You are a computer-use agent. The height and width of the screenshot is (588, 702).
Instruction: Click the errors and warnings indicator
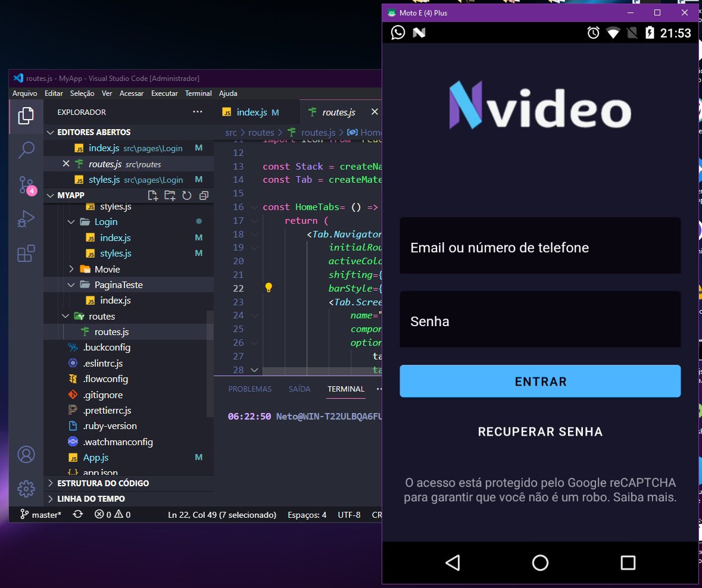click(110, 514)
